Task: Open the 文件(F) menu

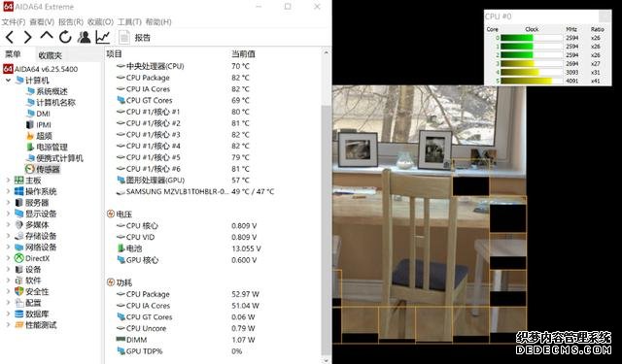Action: coord(14,21)
